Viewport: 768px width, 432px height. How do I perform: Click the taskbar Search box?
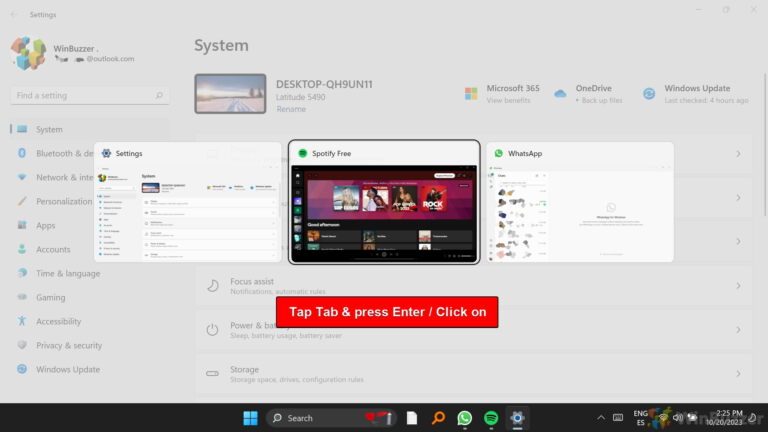pyautogui.click(x=331, y=418)
